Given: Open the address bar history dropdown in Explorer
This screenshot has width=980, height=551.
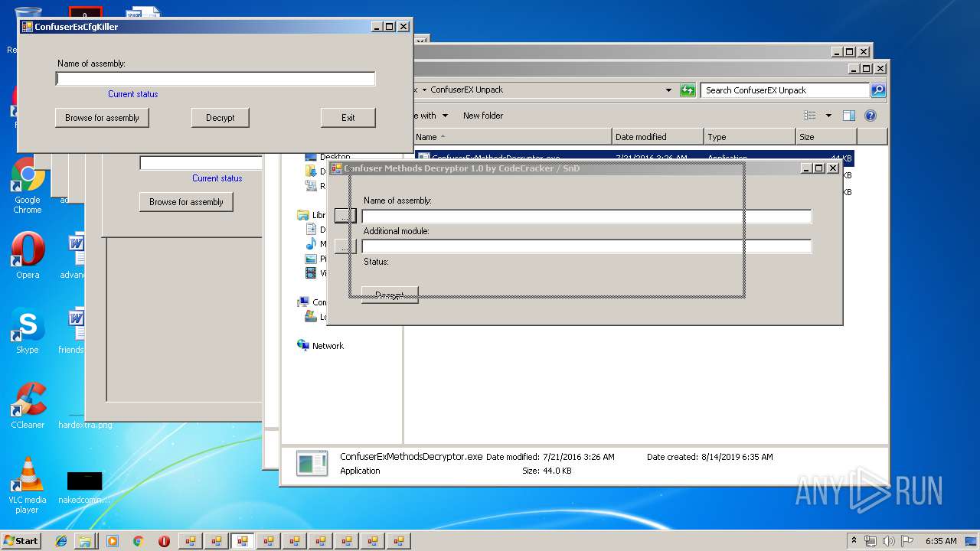Looking at the screenshot, I should tap(668, 90).
